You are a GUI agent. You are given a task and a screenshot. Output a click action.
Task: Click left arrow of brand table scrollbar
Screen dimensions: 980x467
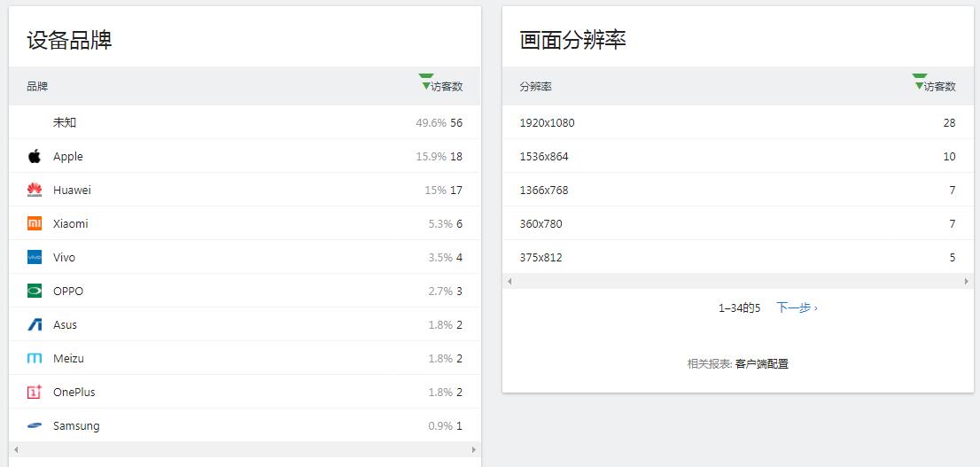pos(16,449)
